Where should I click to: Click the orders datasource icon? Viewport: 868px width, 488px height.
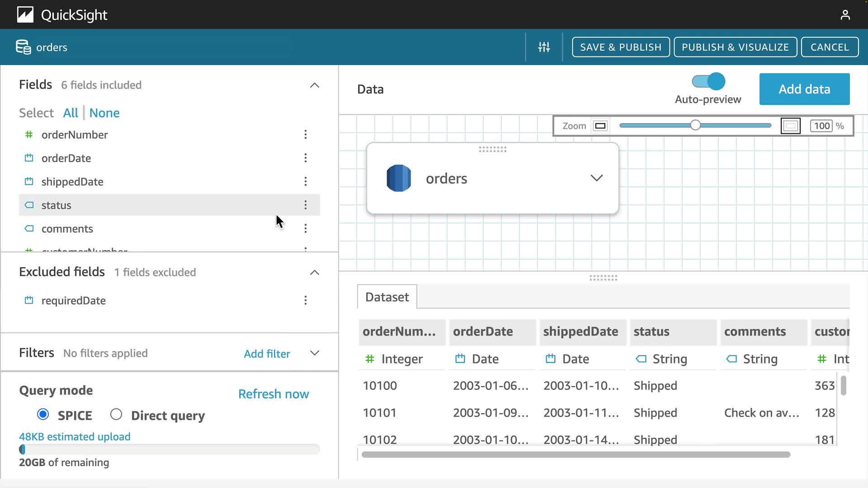(399, 178)
